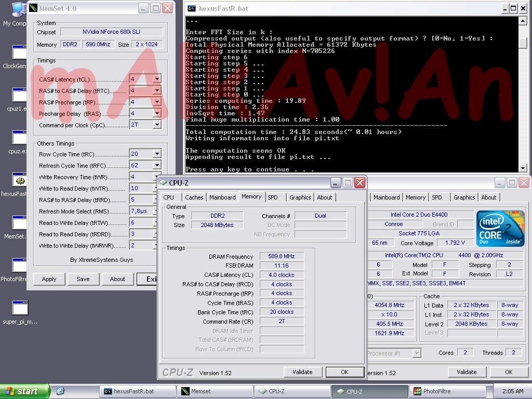Switch to the Caches tab in CPU-Z
The width and height of the screenshot is (532, 399).
point(194,197)
